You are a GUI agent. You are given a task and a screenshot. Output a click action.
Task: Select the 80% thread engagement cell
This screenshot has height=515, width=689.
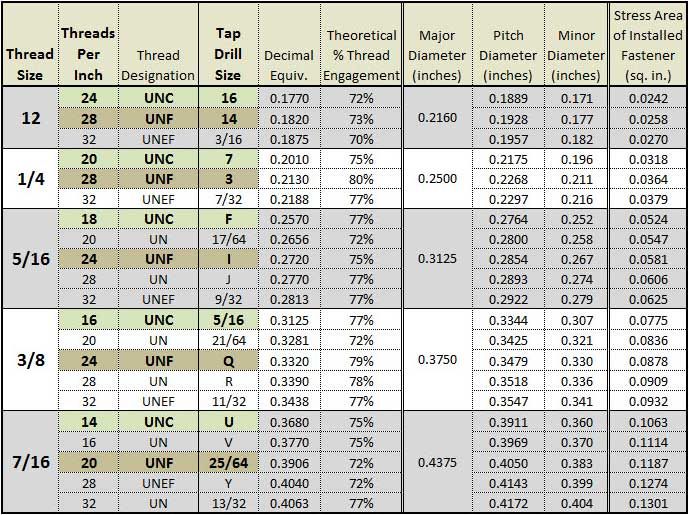(361, 179)
